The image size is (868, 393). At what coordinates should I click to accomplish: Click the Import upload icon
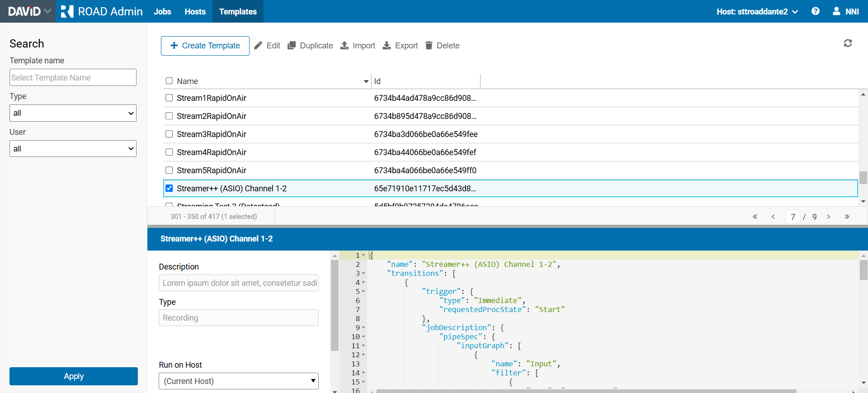(x=344, y=46)
